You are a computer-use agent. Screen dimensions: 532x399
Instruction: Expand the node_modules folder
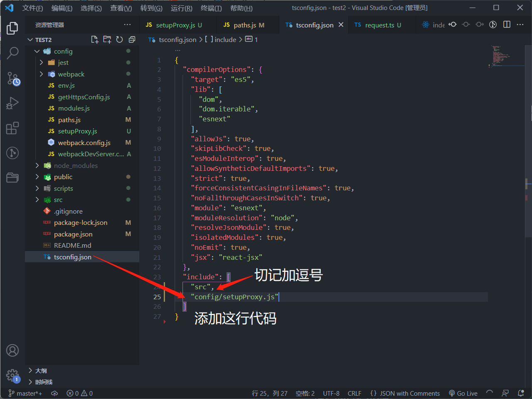[37, 165]
